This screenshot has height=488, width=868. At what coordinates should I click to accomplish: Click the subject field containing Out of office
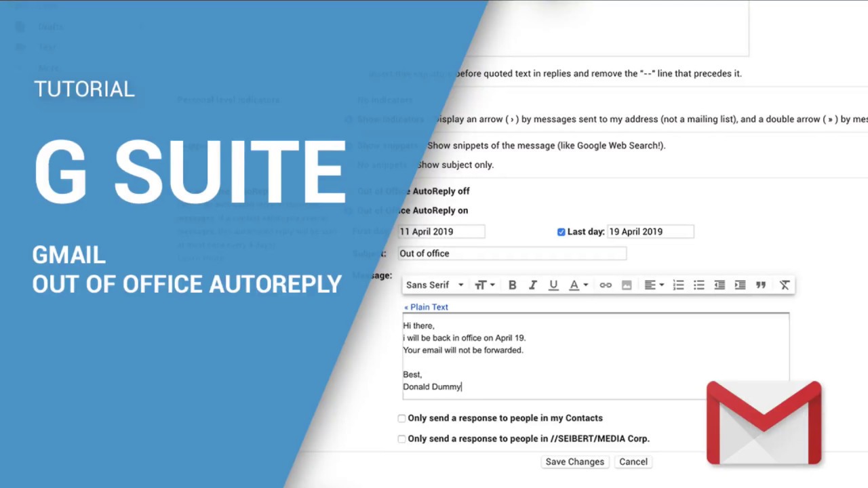(x=512, y=253)
